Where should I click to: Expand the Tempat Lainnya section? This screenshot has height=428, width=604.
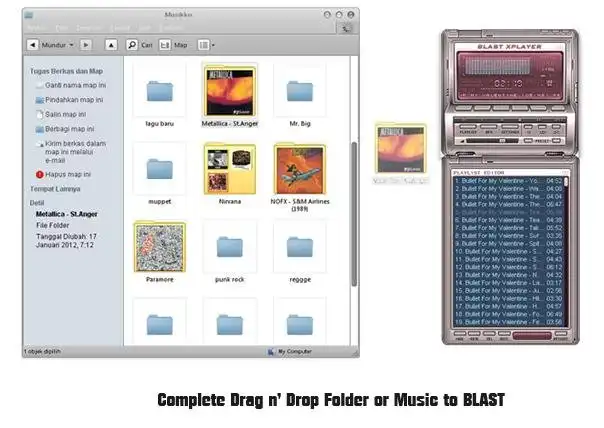pos(55,189)
